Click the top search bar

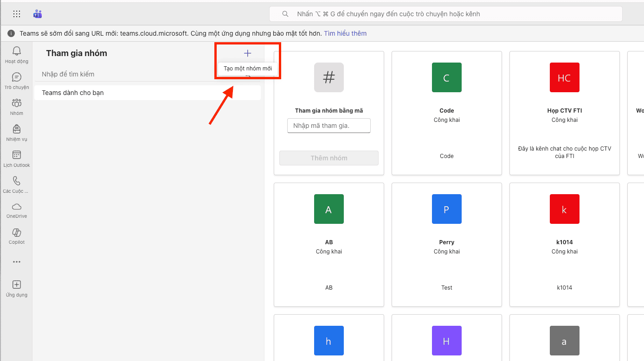pos(445,14)
